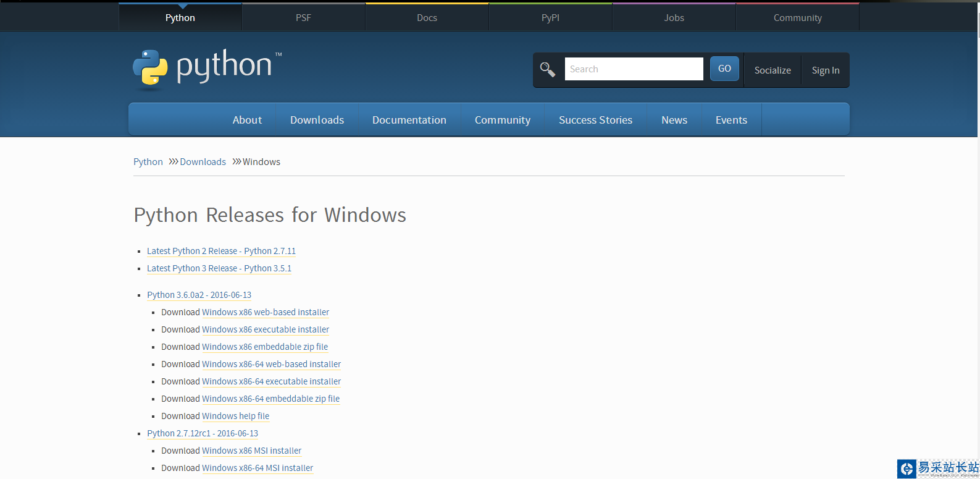
Task: Open Python 3.6.0a2 - 2016-06-13 release link
Action: (x=199, y=295)
